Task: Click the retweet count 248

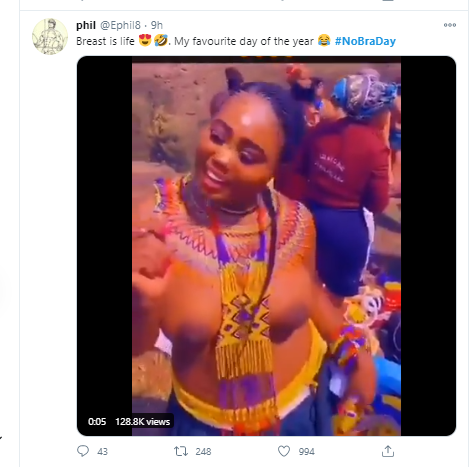Action: [203, 452]
